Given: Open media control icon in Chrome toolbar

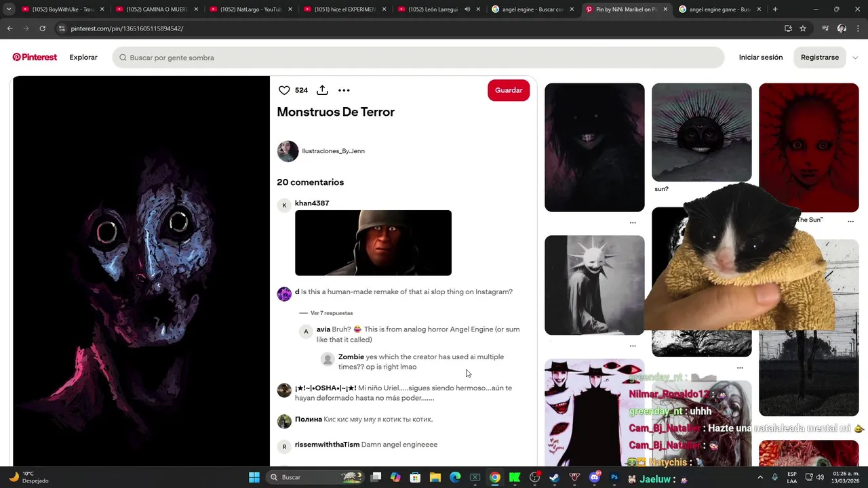Looking at the screenshot, I should click(x=825, y=28).
